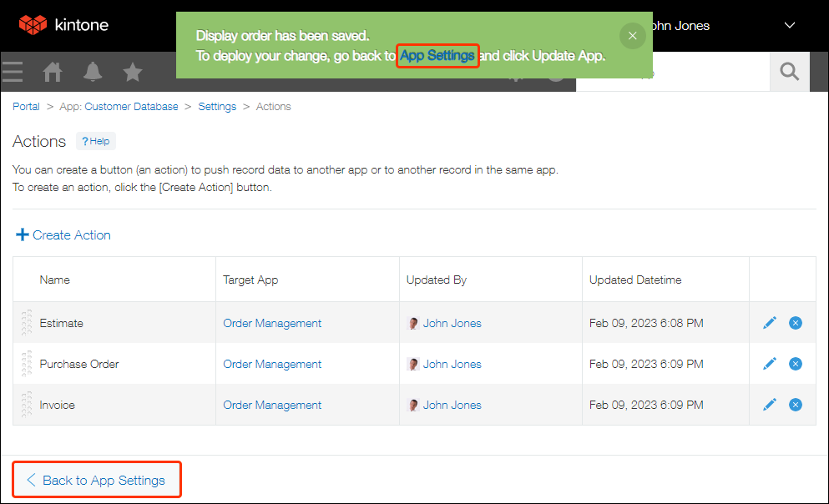Click the Actions page heading
The image size is (829, 504).
(39, 142)
